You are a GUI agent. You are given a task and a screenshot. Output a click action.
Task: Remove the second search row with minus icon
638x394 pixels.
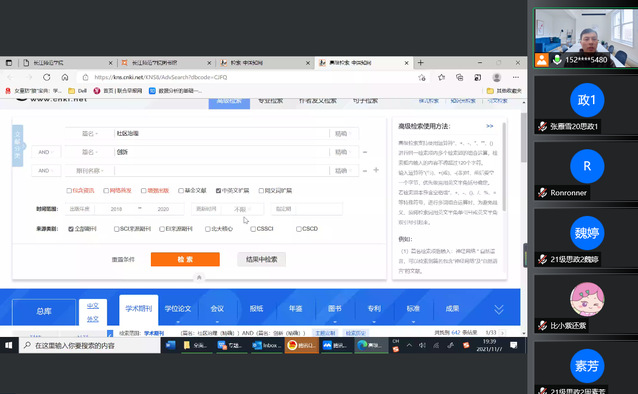coord(365,152)
